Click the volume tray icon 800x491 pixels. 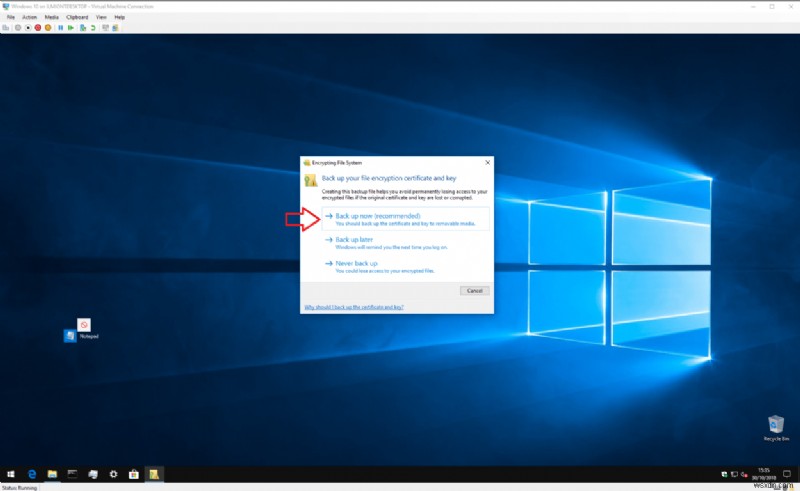[x=744, y=474]
